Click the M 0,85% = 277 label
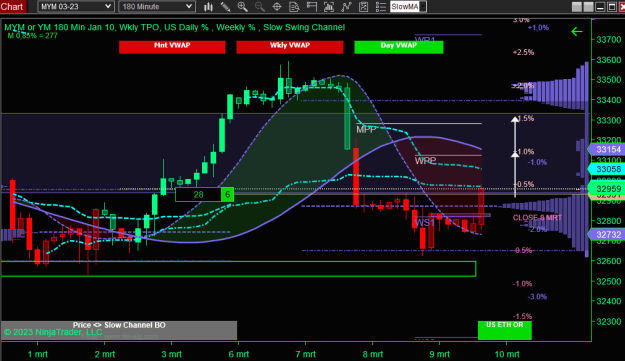Image resolution: width=625 pixels, height=361 pixels. [33, 35]
